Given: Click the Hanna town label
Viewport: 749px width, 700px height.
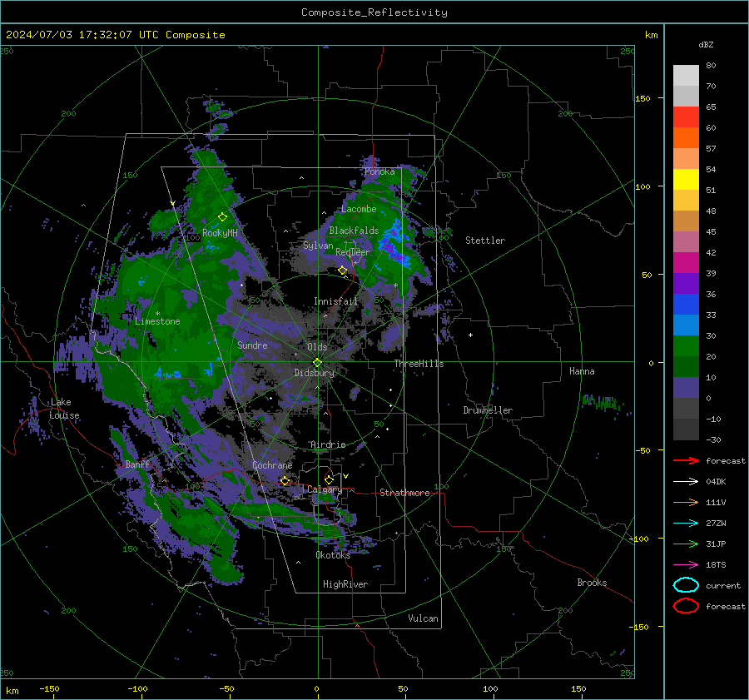Looking at the screenshot, I should pos(582,371).
